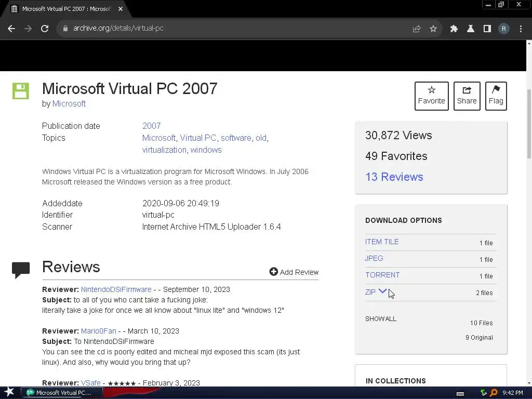This screenshot has height=399, width=532.
Task: Click the Share button
Action: 467,96
